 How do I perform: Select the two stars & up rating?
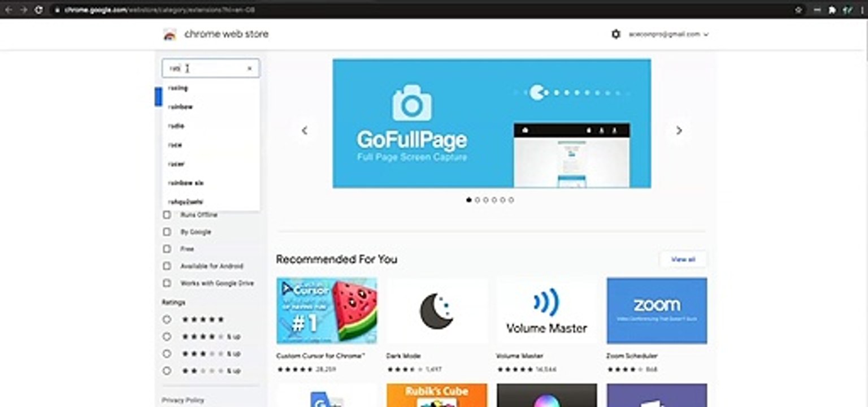[x=167, y=371]
